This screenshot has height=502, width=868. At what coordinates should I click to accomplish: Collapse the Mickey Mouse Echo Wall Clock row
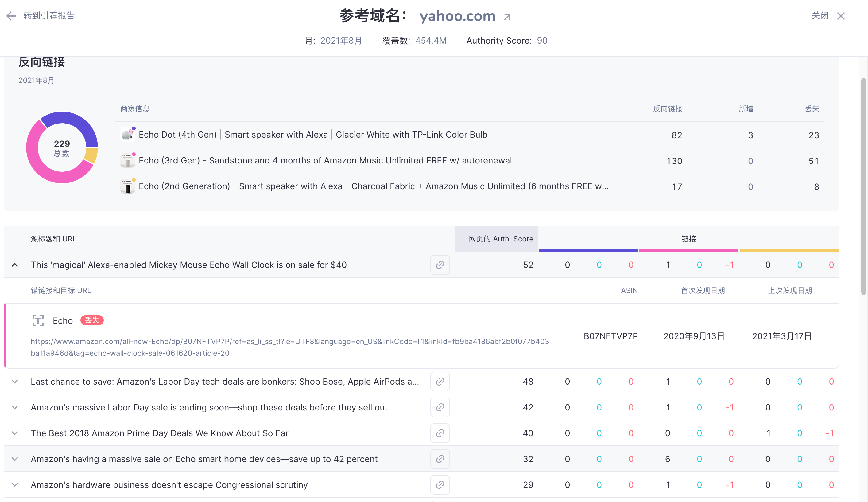coord(15,265)
